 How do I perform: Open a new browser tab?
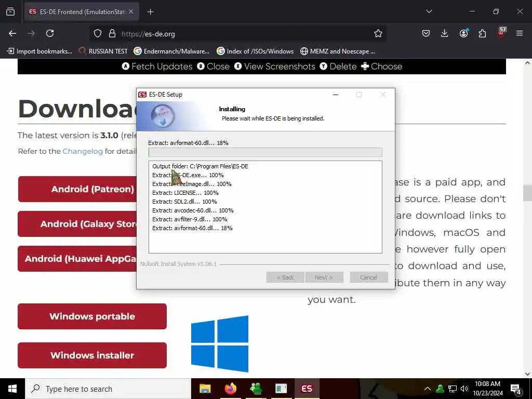(x=151, y=12)
